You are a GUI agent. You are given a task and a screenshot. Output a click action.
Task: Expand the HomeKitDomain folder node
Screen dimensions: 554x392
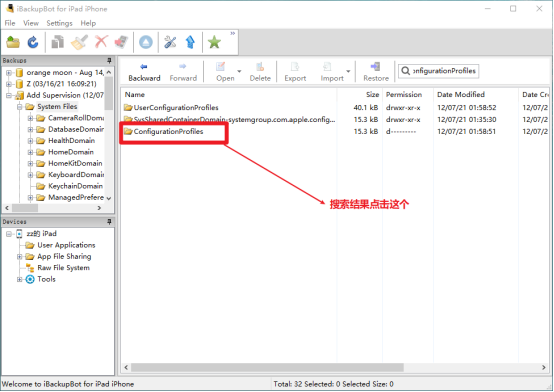point(30,163)
